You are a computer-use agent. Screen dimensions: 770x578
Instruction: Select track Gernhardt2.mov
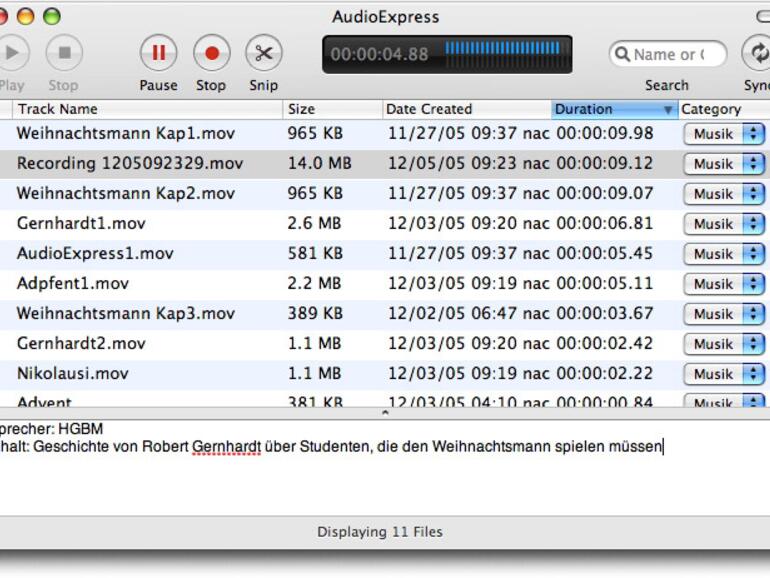tap(81, 343)
